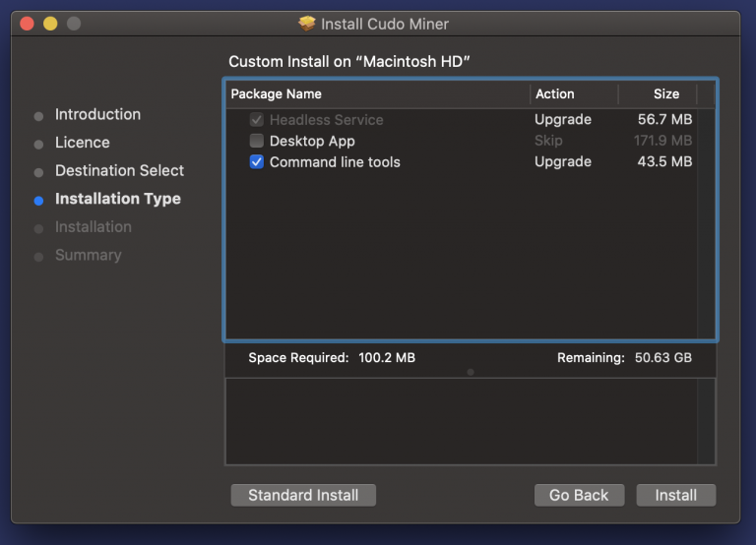
Task: Click inside the empty description box
Action: tap(461, 421)
